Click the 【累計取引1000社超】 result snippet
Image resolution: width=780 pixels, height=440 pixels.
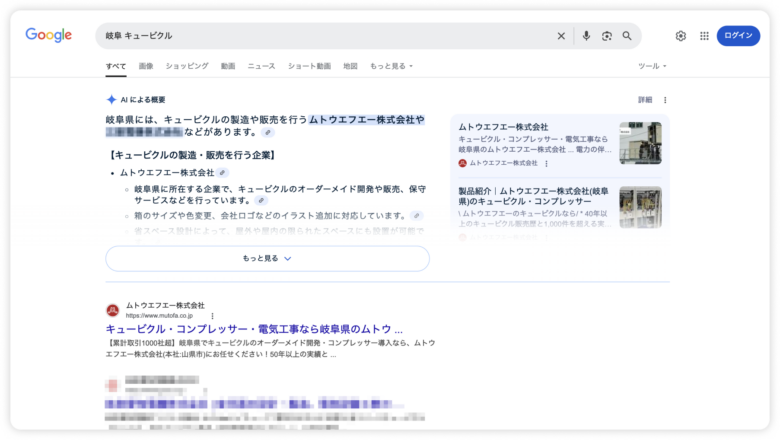click(x=271, y=349)
